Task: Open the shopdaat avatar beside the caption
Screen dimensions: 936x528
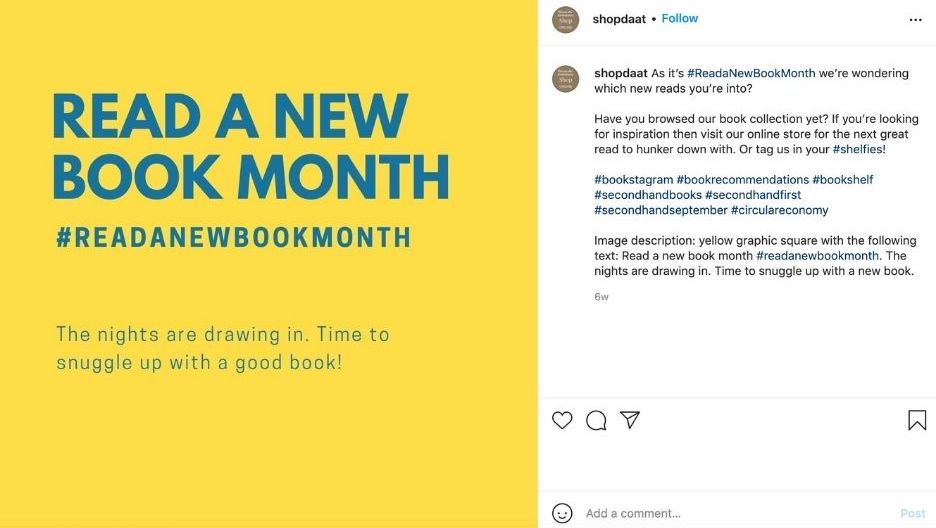Action: tap(565, 79)
